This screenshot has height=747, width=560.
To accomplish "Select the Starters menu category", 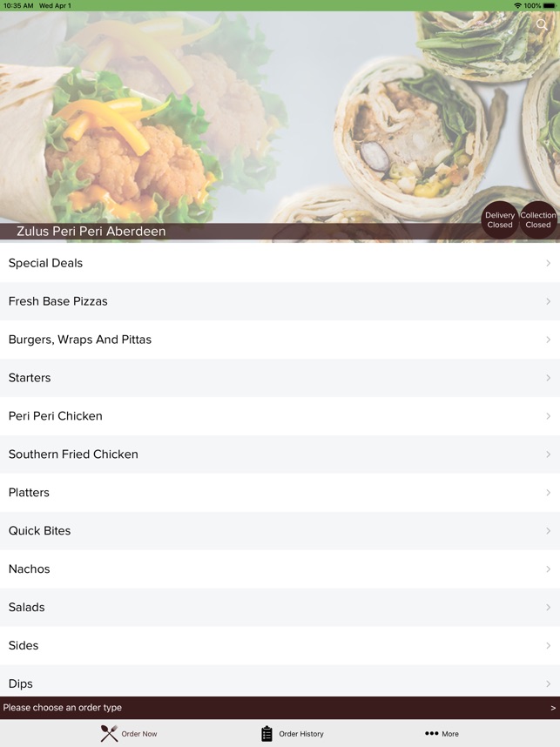I will point(280,378).
